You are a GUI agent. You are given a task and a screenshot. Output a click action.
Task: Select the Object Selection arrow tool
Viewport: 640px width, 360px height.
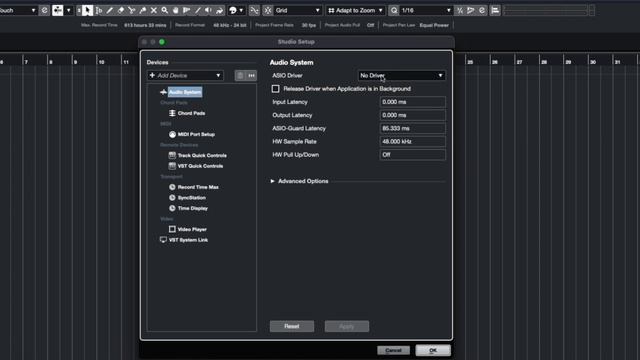click(x=87, y=10)
